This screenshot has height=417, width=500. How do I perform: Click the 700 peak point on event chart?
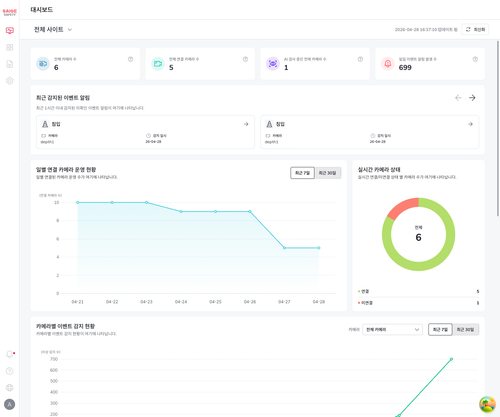(x=451, y=359)
